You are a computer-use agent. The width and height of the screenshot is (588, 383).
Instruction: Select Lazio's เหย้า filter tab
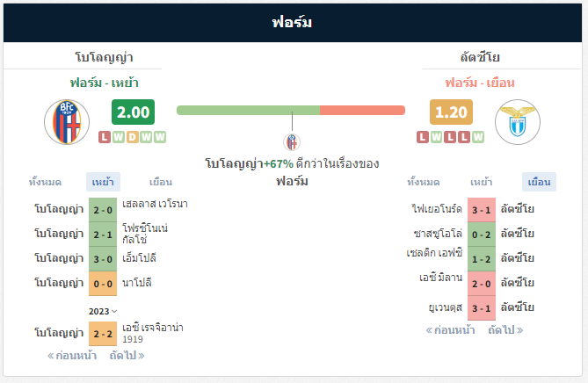point(482,182)
